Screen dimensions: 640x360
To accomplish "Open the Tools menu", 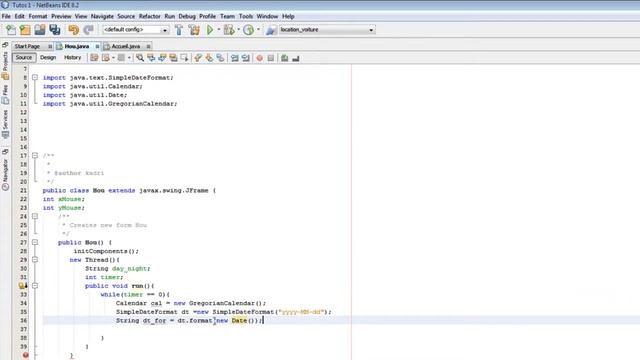I will click(x=246, y=16).
